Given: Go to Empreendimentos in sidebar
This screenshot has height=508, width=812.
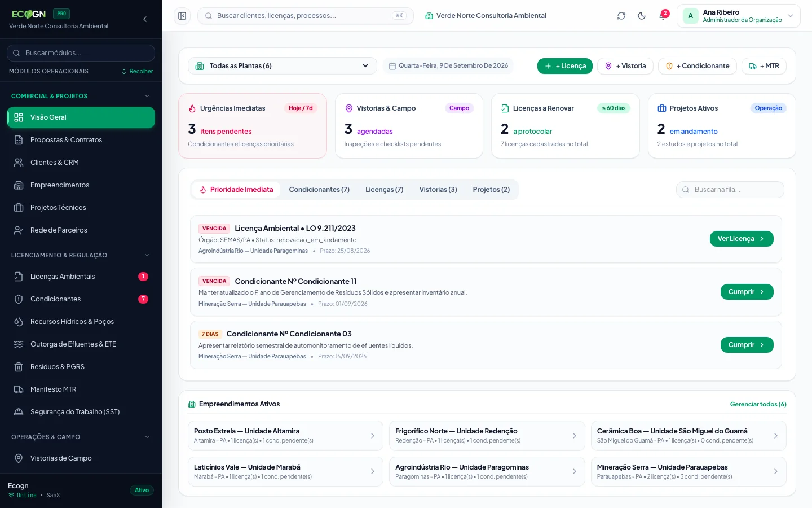Looking at the screenshot, I should point(81,185).
